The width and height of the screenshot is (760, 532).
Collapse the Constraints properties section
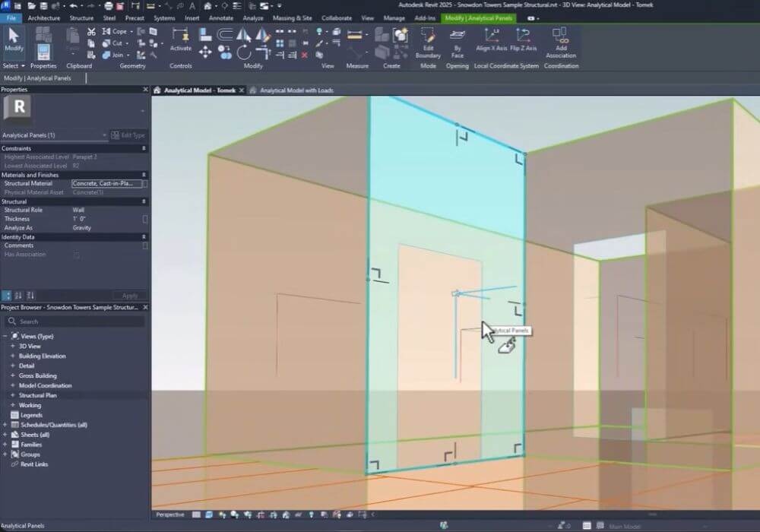pos(144,148)
